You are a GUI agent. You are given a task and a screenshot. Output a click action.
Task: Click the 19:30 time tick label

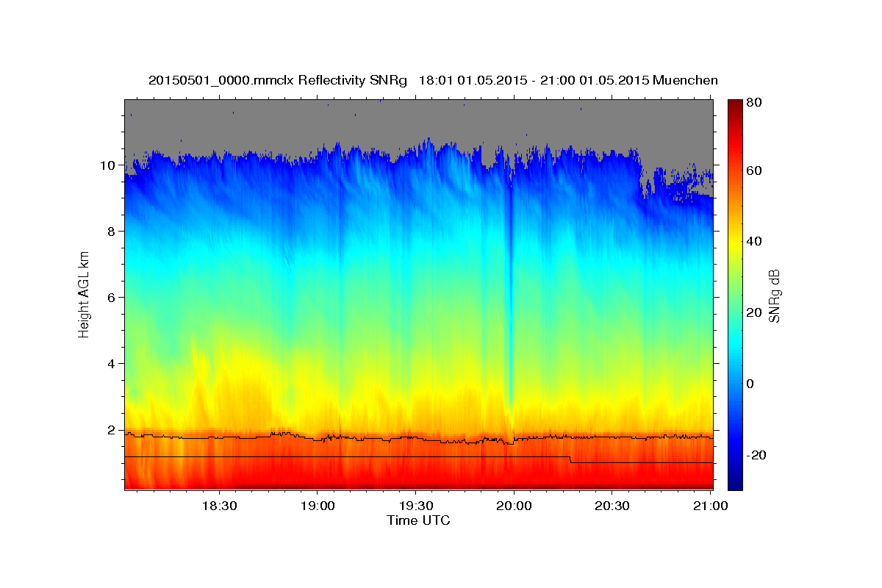tap(415, 506)
